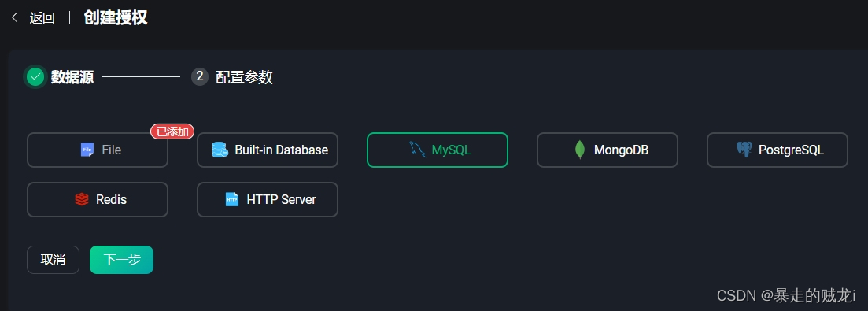This screenshot has height=311, width=868.
Task: Click the MySQL dolphin icon
Action: pyautogui.click(x=417, y=150)
